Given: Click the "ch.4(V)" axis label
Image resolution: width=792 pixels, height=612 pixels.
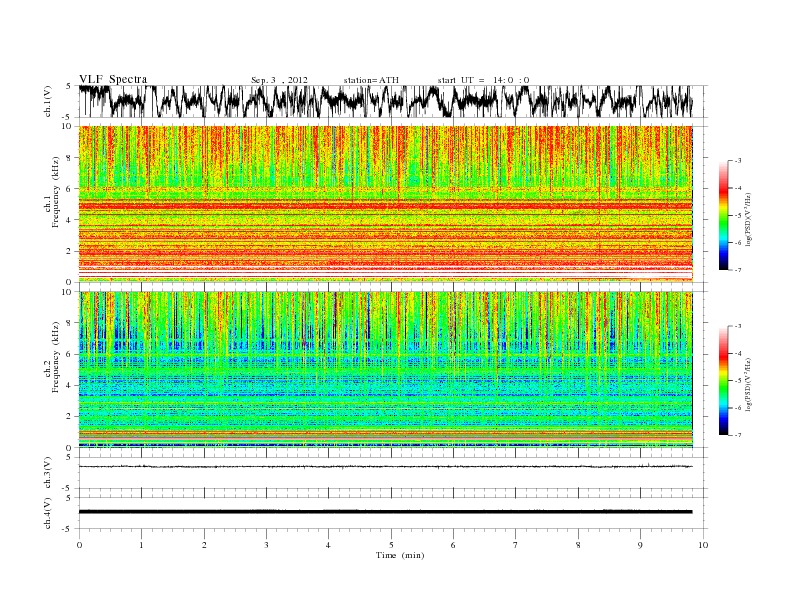Looking at the screenshot, I should 47,513.
